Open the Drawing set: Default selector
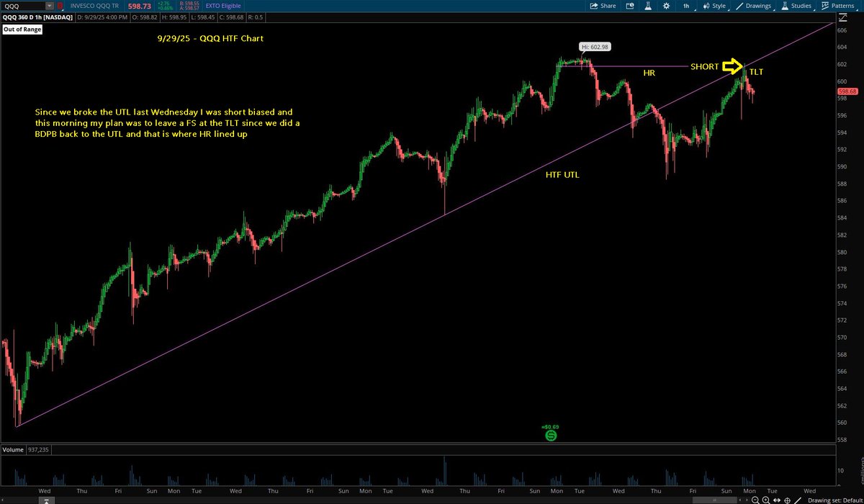Viewport: 864px width, 504px height. [835, 500]
